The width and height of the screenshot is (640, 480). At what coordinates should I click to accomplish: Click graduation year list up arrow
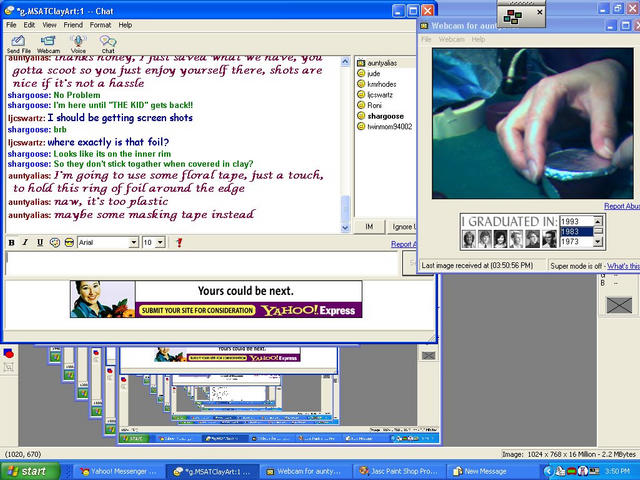tap(598, 221)
